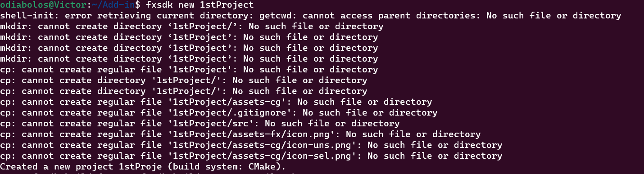Viewport: 644px width, 174px height.
Task: Click the '1stProject/src' error line
Action: [x=200, y=124]
